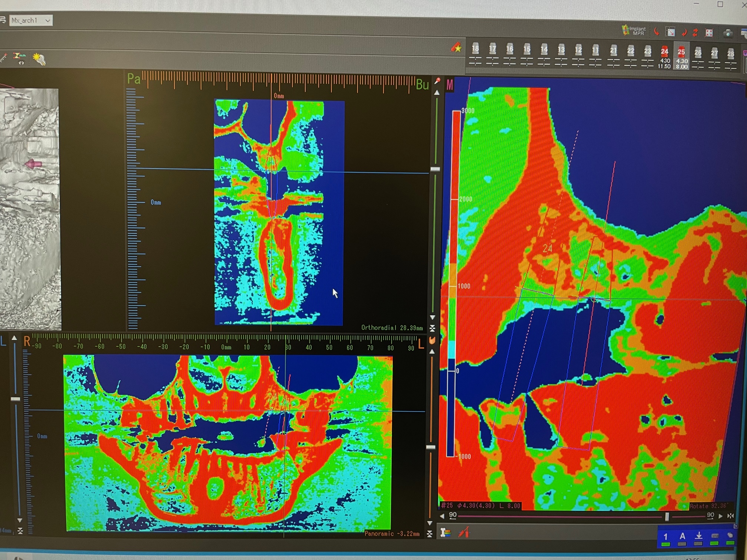Viewport: 747px width, 560px height.
Task: Click the measurement tool icon with mm label
Action: point(19,58)
